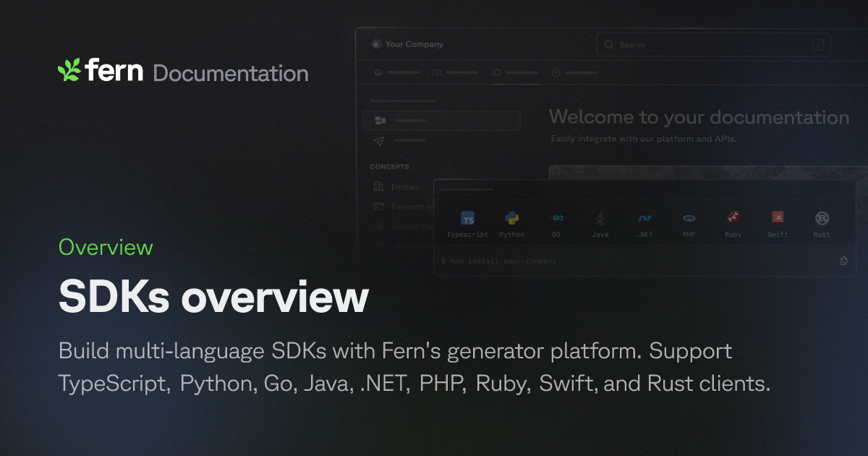The image size is (868, 456).
Task: Select the GO language icon
Action: 556,218
